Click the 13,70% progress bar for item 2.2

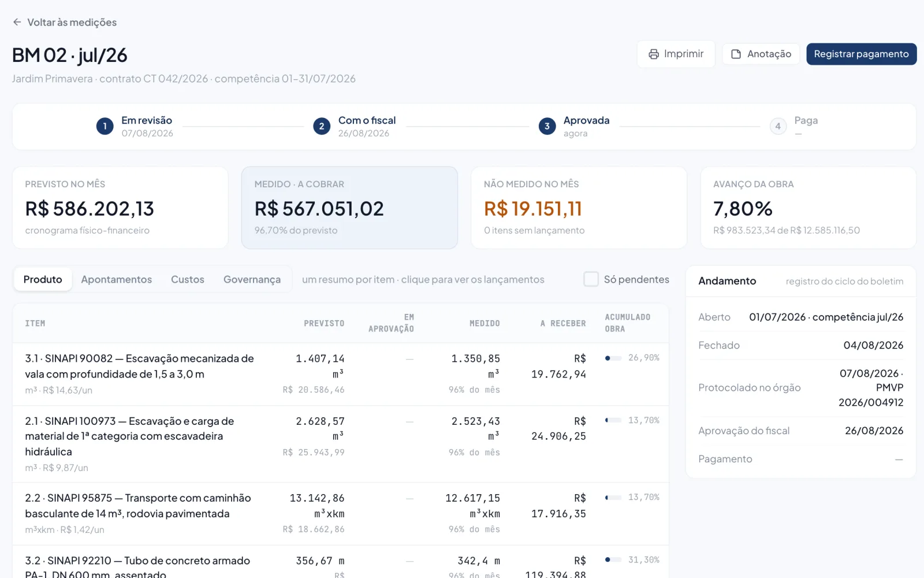[x=613, y=497]
